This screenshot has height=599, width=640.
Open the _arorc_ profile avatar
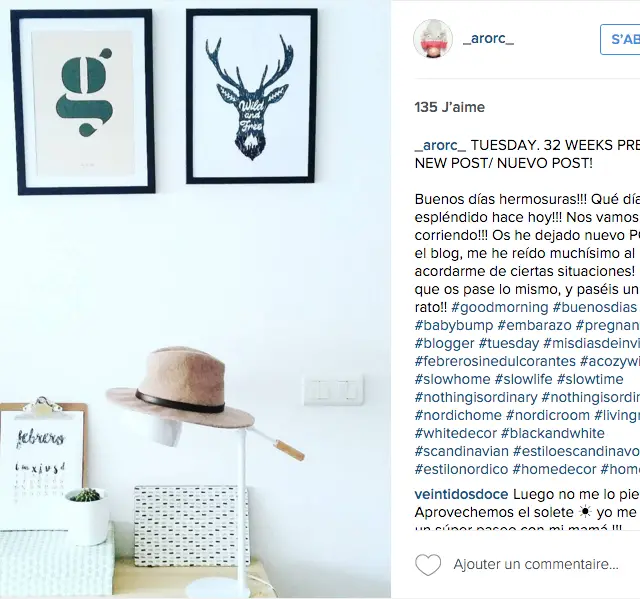pos(433,39)
